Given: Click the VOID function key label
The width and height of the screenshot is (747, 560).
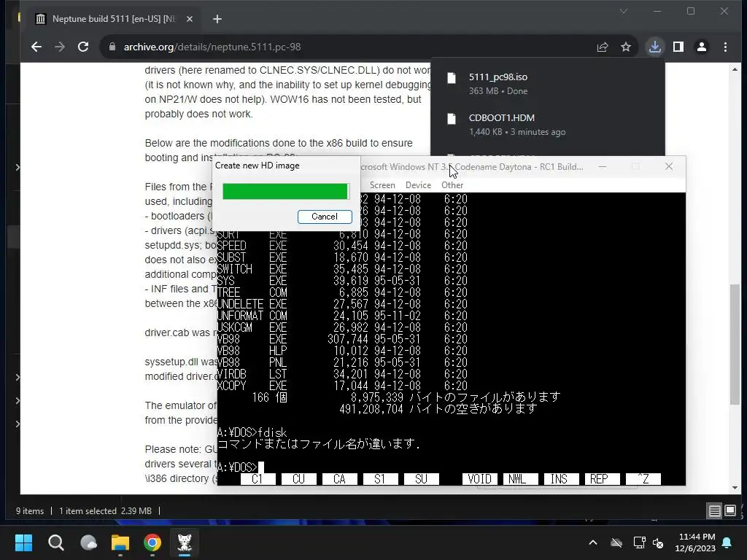Looking at the screenshot, I should click(480, 479).
